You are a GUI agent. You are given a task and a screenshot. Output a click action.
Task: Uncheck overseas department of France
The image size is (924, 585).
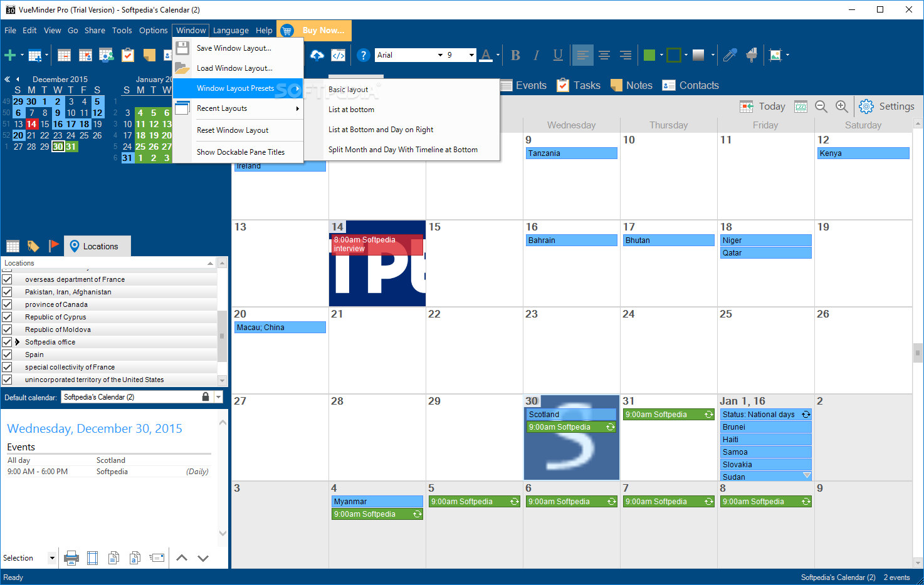click(x=7, y=279)
